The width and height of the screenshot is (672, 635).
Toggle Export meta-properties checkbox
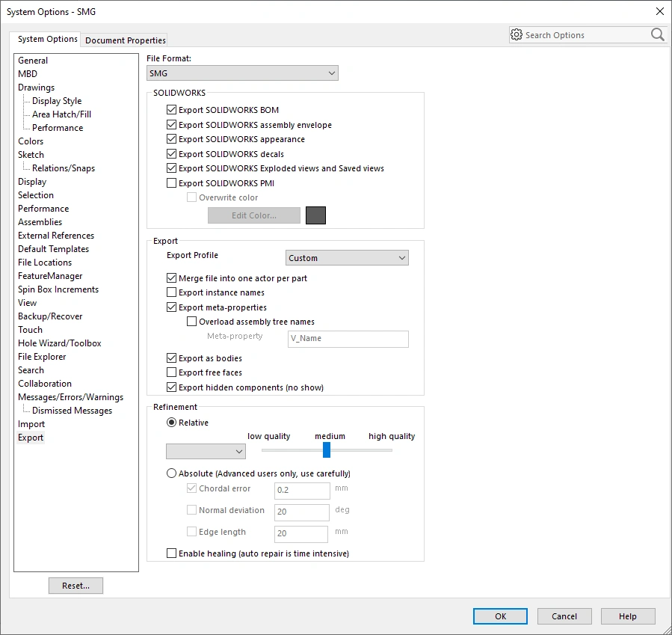point(171,307)
